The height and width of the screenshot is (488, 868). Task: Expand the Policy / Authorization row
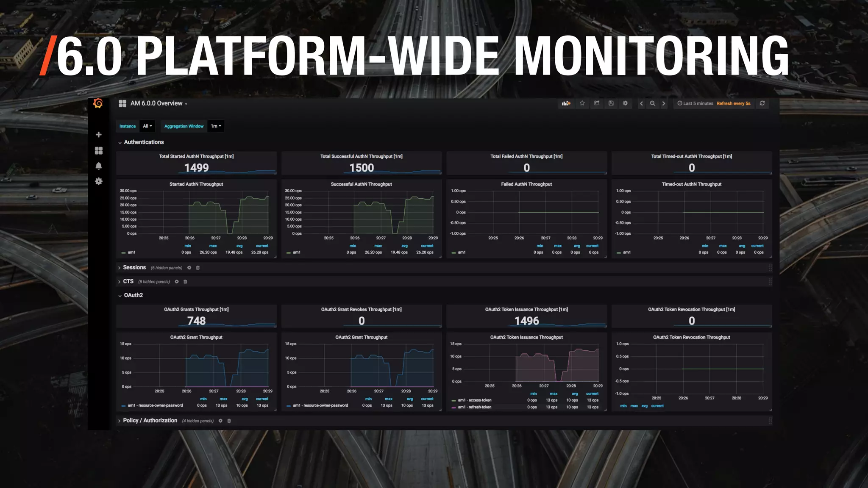click(x=147, y=421)
